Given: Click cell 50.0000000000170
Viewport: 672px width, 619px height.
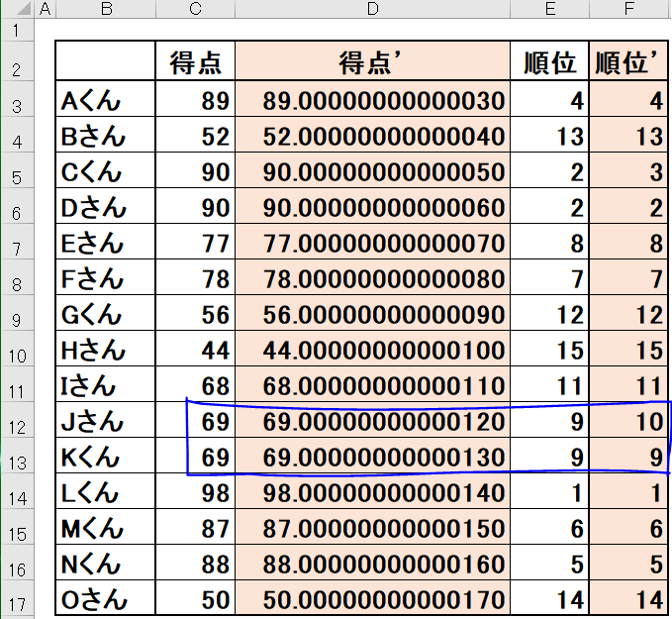Looking at the screenshot, I should tap(372, 597).
